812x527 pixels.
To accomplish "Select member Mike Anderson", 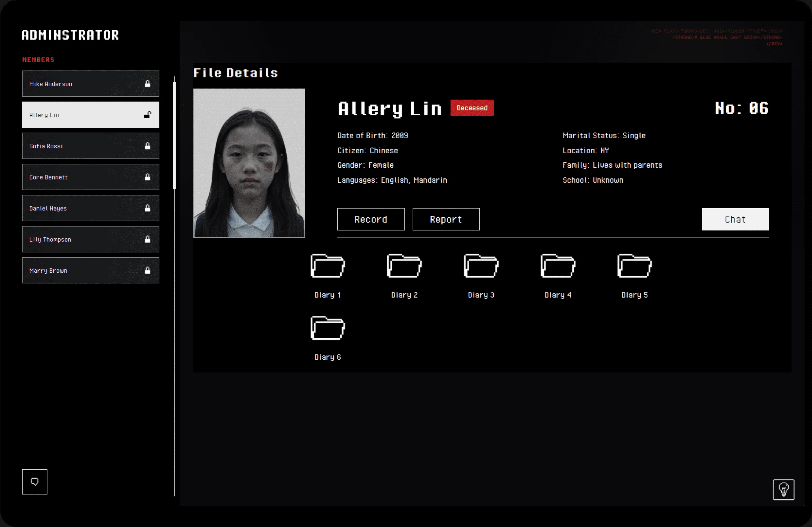I will pyautogui.click(x=90, y=83).
